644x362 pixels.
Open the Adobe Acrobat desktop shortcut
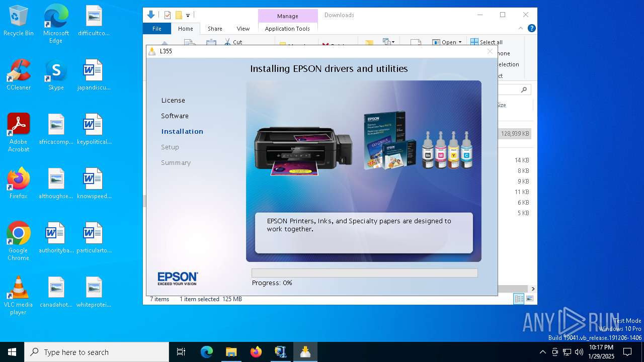tap(19, 133)
